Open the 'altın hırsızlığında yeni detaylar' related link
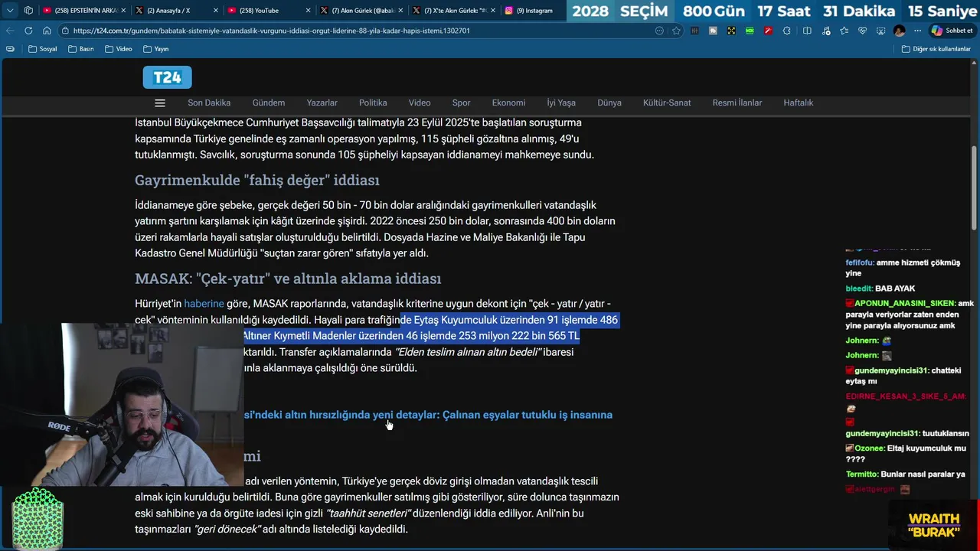The width and height of the screenshot is (980, 551). pos(428,415)
